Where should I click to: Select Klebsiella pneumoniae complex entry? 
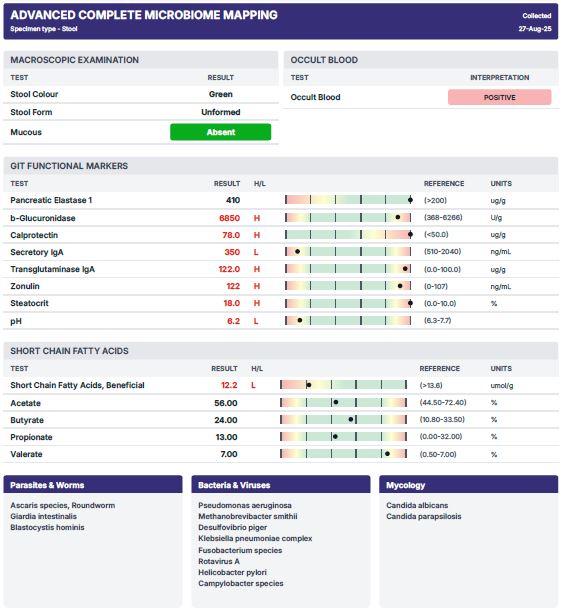pos(255,538)
